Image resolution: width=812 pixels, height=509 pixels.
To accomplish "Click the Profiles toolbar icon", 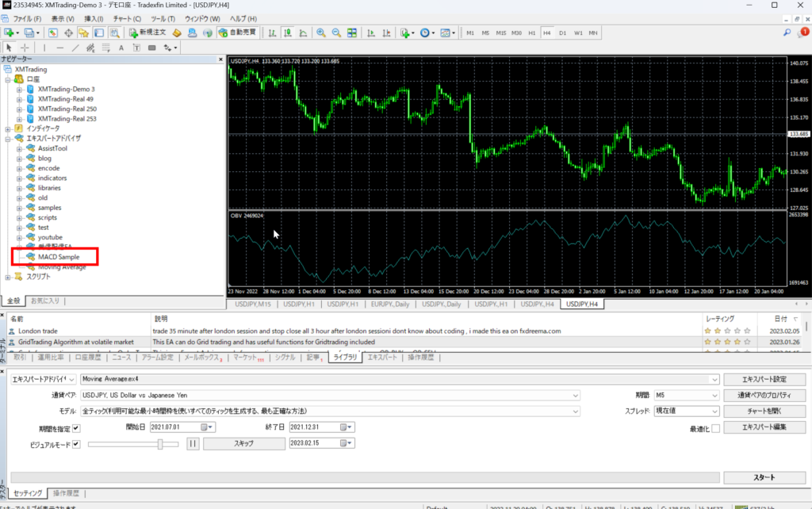I will tap(29, 33).
